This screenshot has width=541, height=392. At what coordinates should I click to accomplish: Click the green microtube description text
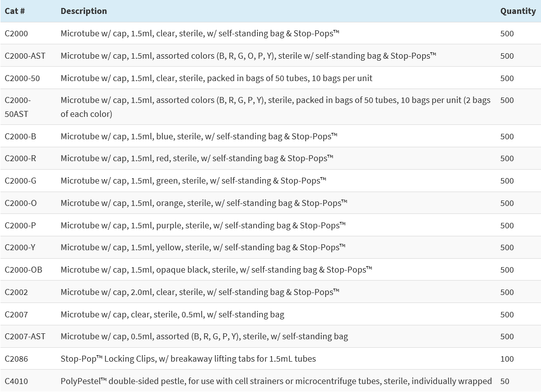[193, 181]
